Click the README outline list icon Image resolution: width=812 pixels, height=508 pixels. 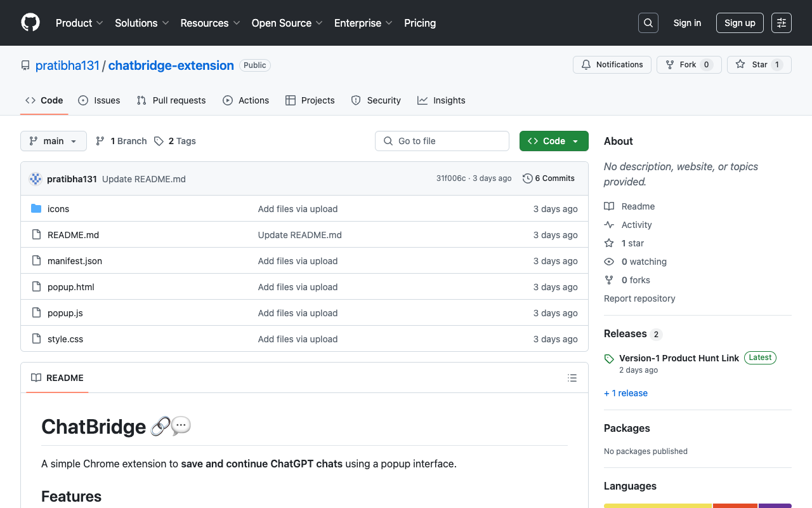572,378
